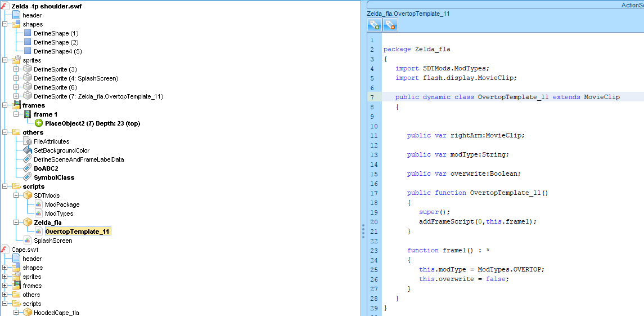Expand the sprites folder under Cape.swf

point(5,277)
